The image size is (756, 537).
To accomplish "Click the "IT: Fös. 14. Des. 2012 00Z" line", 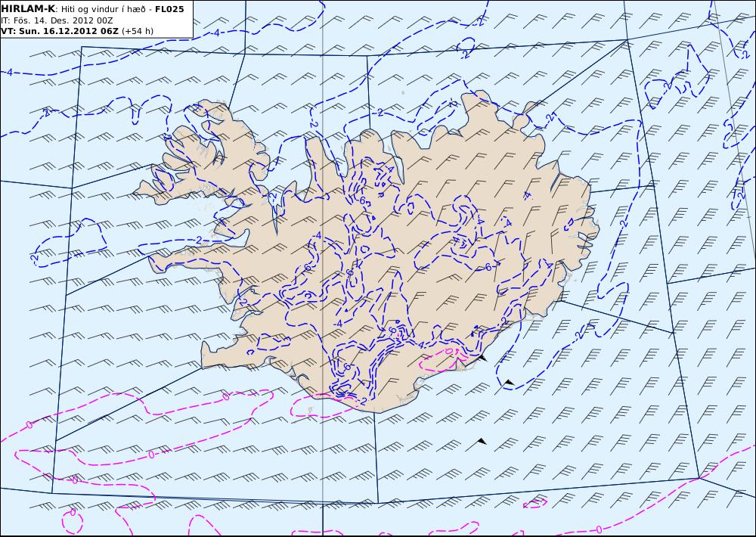I will tap(57, 20).
